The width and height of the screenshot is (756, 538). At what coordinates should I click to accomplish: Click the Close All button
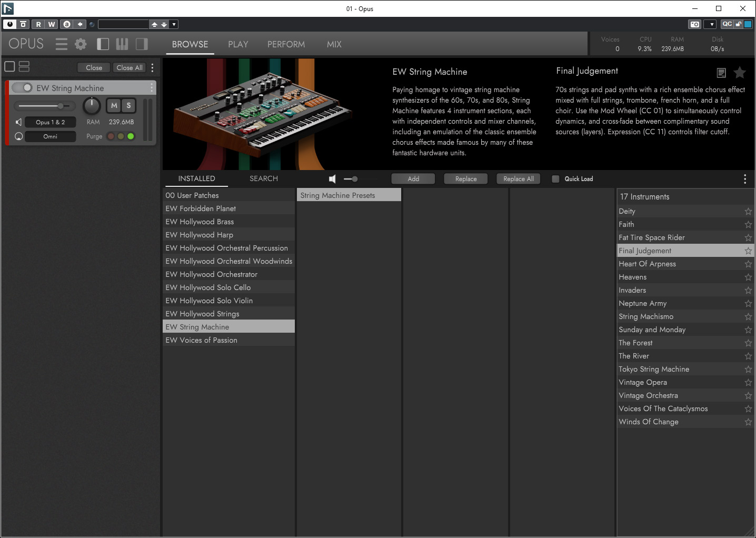(x=130, y=67)
